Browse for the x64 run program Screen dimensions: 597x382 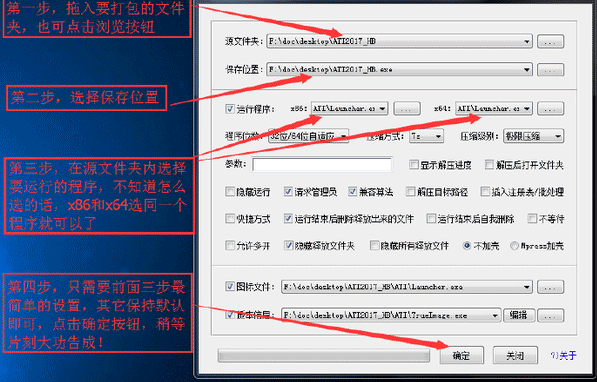click(x=550, y=109)
